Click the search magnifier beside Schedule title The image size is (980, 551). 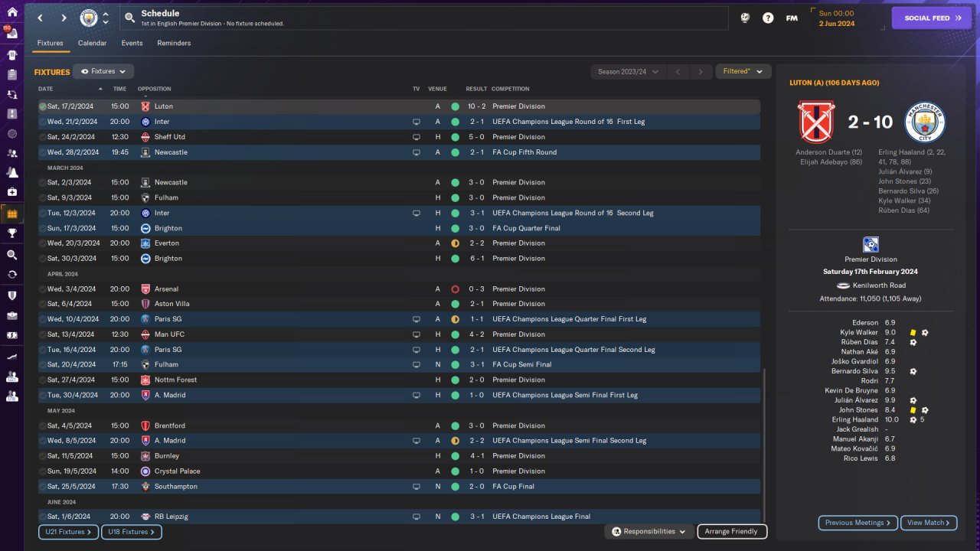[x=130, y=18]
